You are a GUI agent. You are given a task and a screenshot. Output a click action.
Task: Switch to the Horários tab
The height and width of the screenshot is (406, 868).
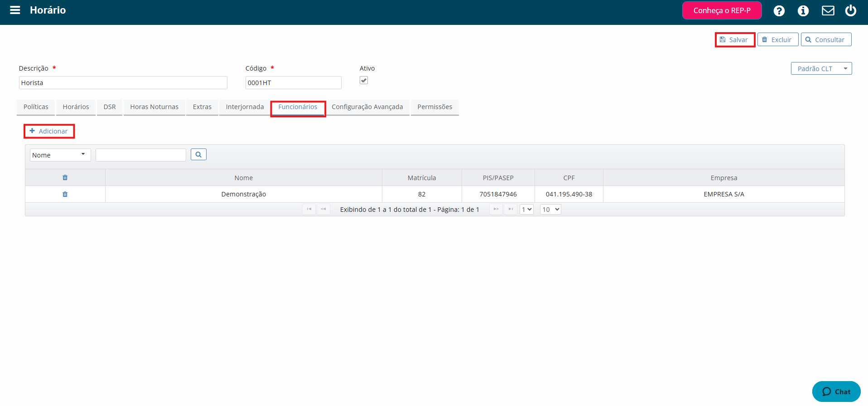[76, 107]
